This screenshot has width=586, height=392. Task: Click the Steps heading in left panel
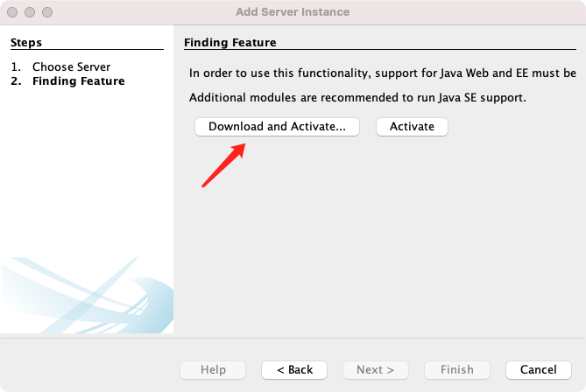pos(26,42)
